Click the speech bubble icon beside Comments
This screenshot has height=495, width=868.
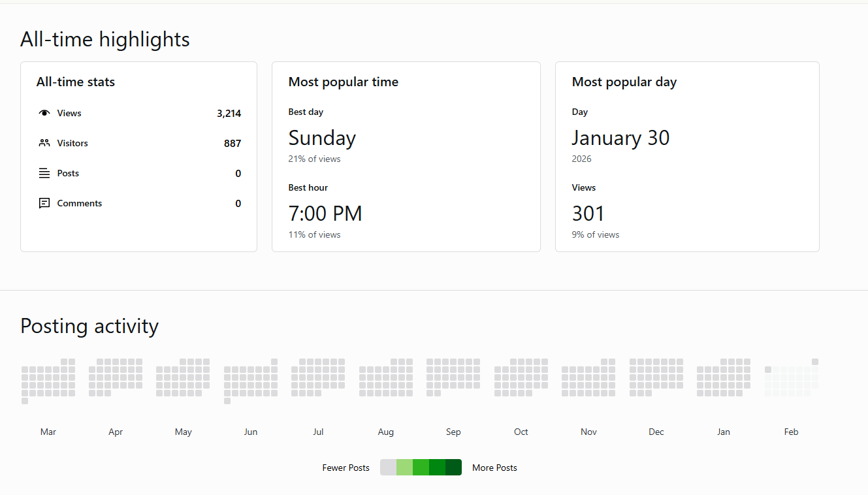[44, 203]
